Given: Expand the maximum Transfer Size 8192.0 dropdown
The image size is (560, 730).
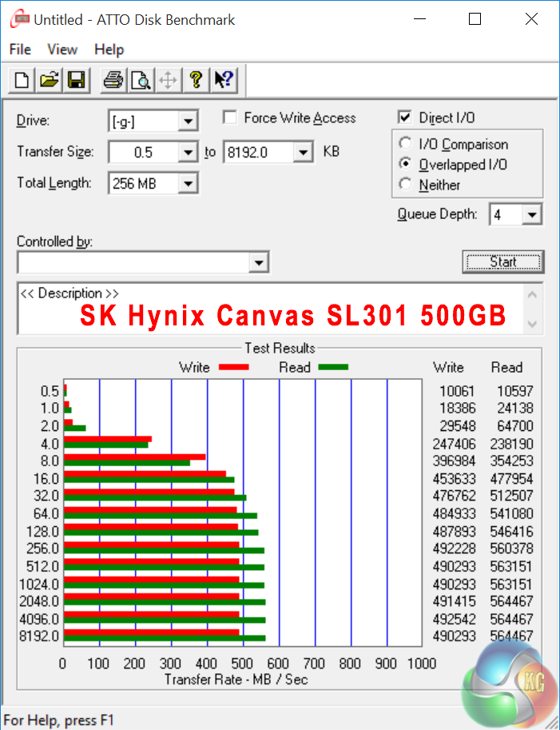Looking at the screenshot, I should pyautogui.click(x=303, y=152).
